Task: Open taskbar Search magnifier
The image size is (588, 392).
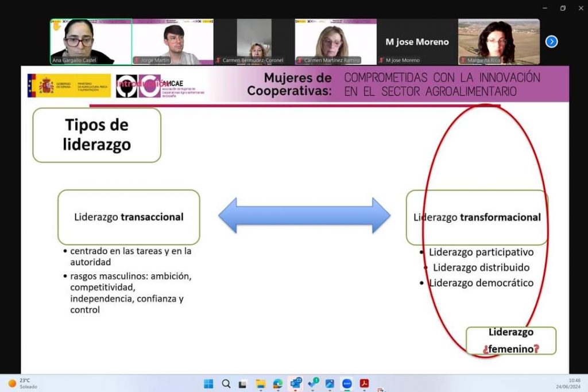Action: pos(226,383)
